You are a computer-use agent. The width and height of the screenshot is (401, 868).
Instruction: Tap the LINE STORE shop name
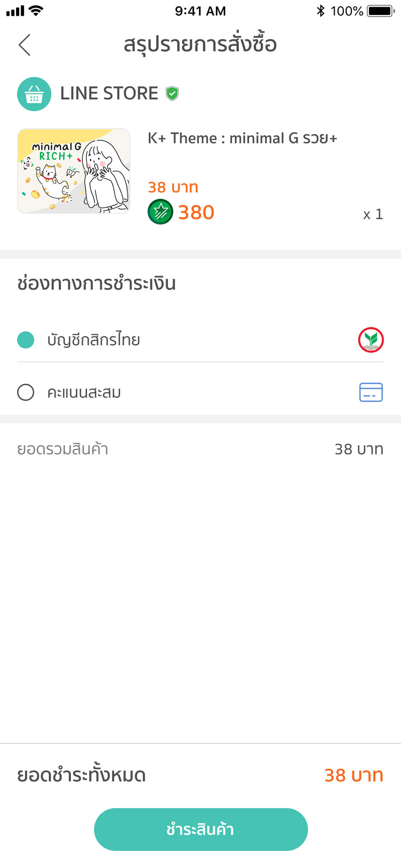click(109, 93)
